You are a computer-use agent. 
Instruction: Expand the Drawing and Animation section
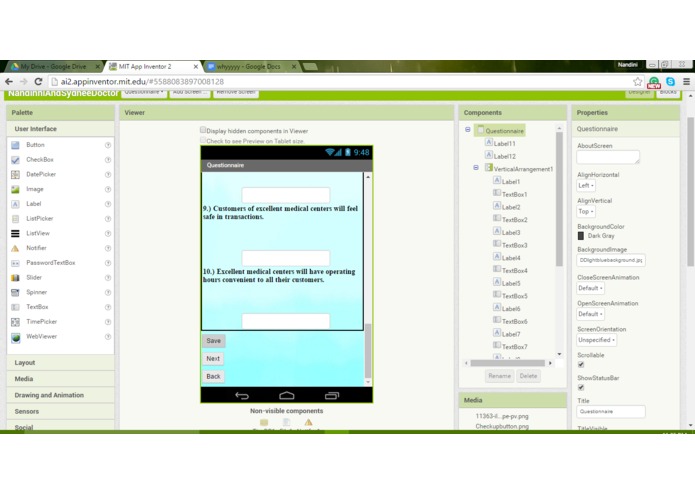(x=60, y=395)
